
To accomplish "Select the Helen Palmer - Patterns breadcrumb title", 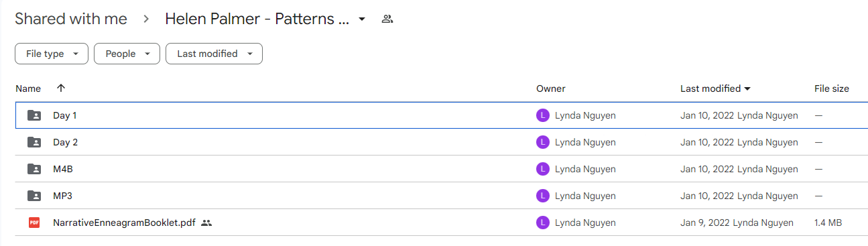I will pos(257,19).
